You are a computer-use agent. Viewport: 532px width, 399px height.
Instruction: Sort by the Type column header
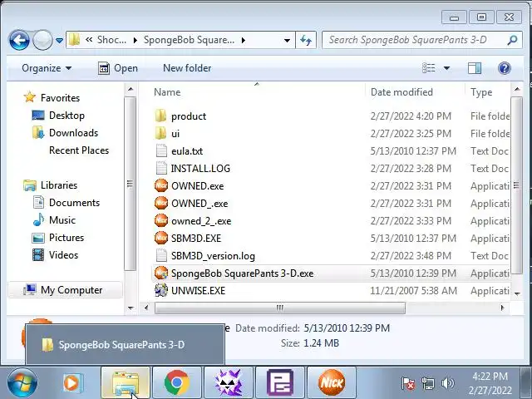[481, 92]
